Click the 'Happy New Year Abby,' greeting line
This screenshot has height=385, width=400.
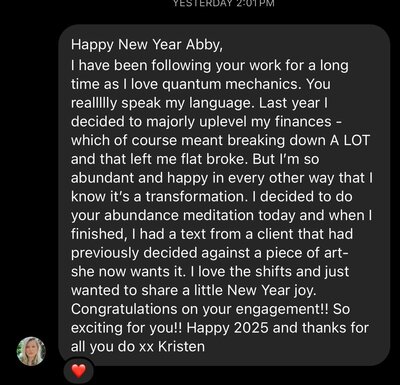point(147,45)
